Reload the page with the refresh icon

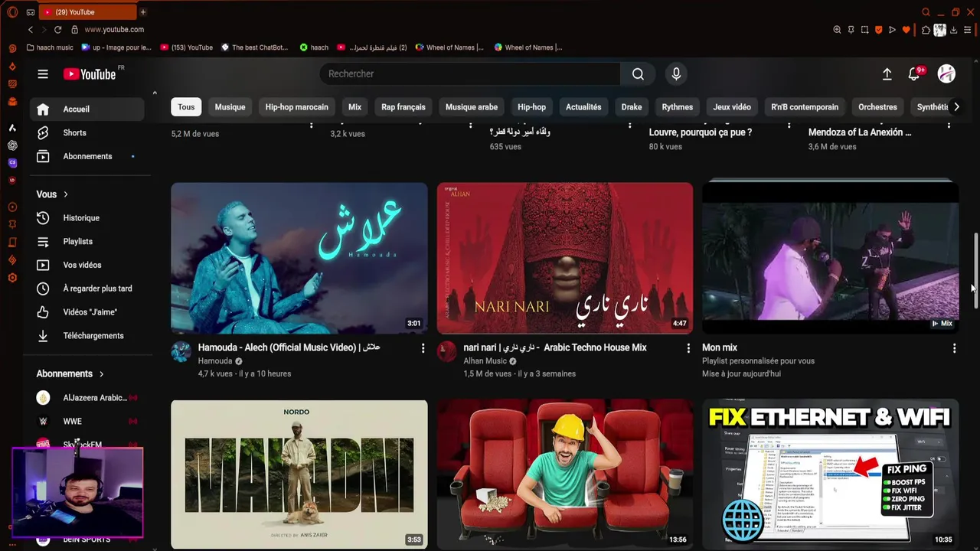tap(57, 30)
